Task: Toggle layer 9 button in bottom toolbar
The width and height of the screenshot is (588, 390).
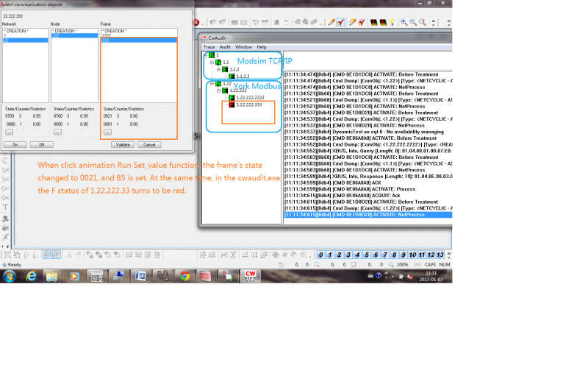Action: 404,255
